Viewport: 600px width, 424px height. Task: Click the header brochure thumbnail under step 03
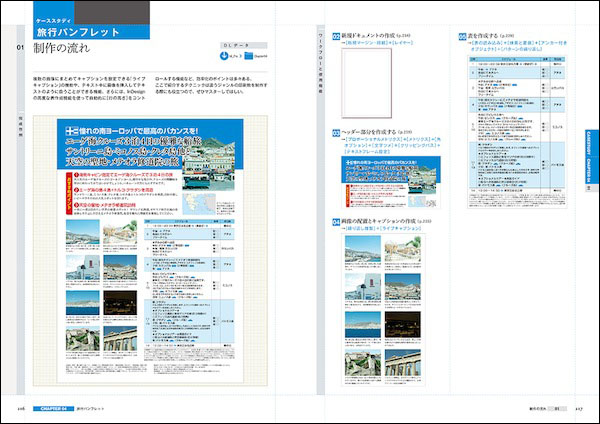[391, 178]
